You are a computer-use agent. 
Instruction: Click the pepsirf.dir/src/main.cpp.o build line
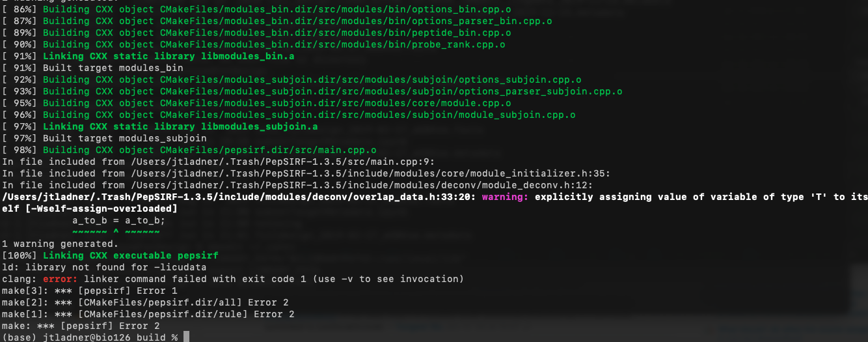click(x=189, y=150)
